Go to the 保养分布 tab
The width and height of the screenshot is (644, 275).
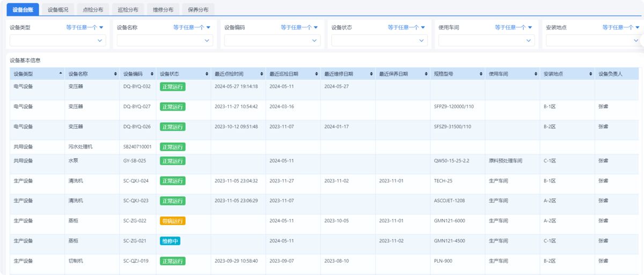198,10
